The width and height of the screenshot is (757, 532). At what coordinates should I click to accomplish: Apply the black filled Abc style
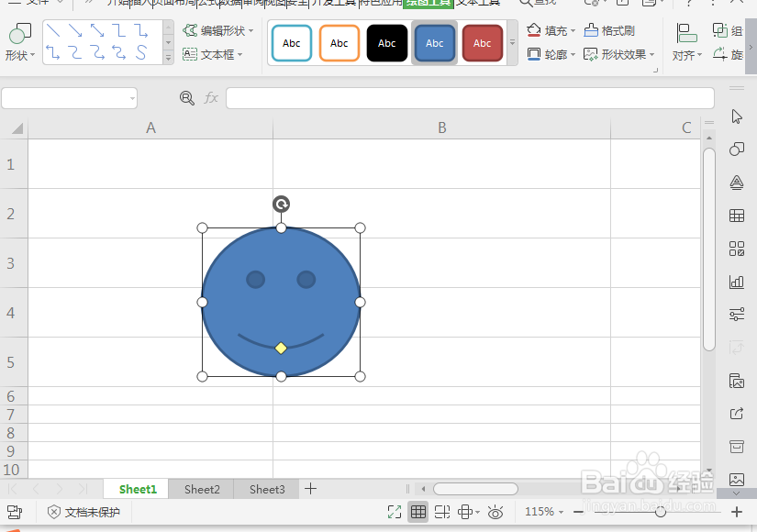coord(387,43)
